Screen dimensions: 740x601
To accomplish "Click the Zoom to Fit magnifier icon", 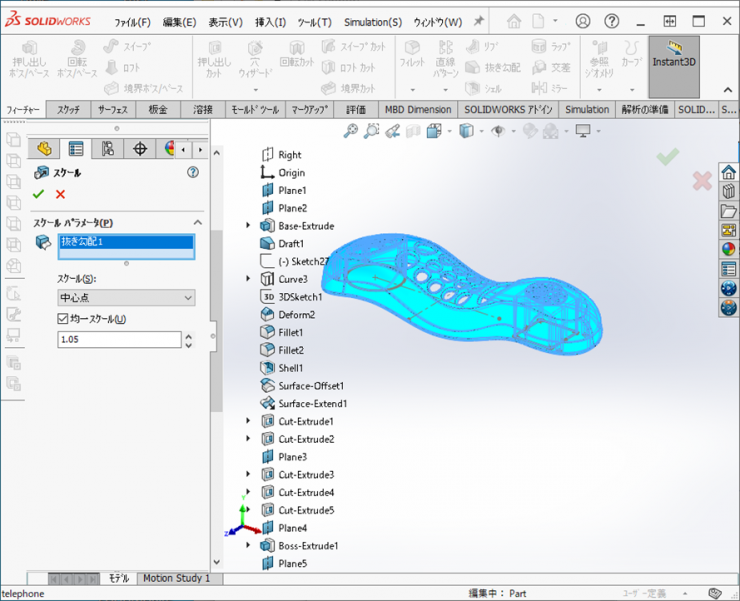I will click(350, 131).
